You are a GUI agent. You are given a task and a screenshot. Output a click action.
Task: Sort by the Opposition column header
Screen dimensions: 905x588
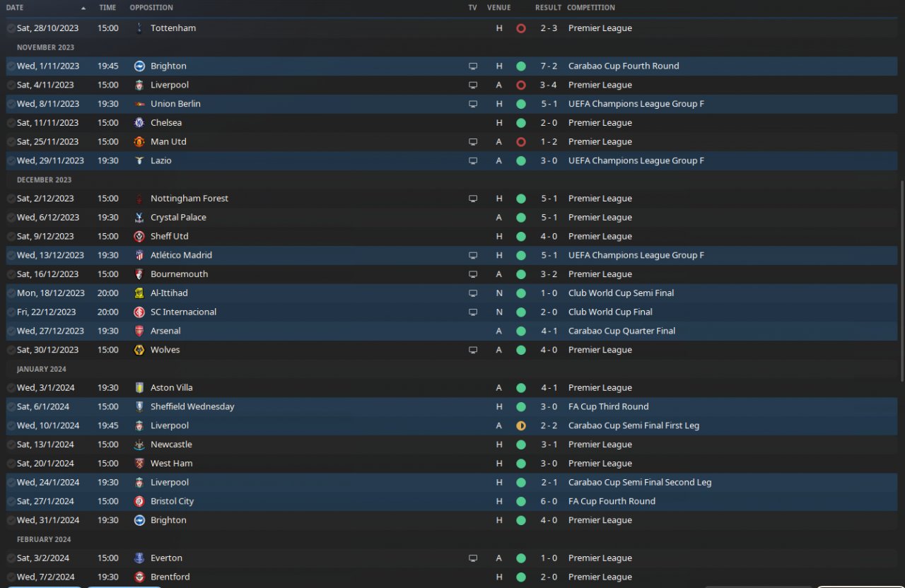pyautogui.click(x=151, y=8)
